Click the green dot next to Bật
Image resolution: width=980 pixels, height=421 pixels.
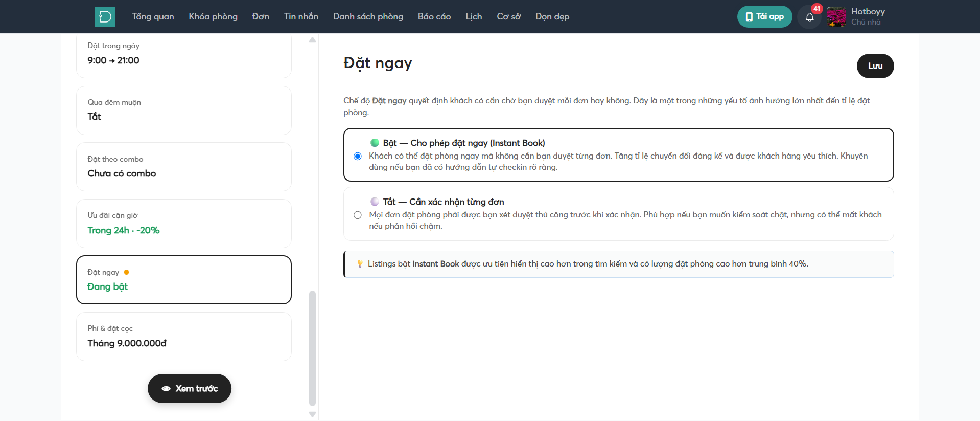pyautogui.click(x=375, y=143)
